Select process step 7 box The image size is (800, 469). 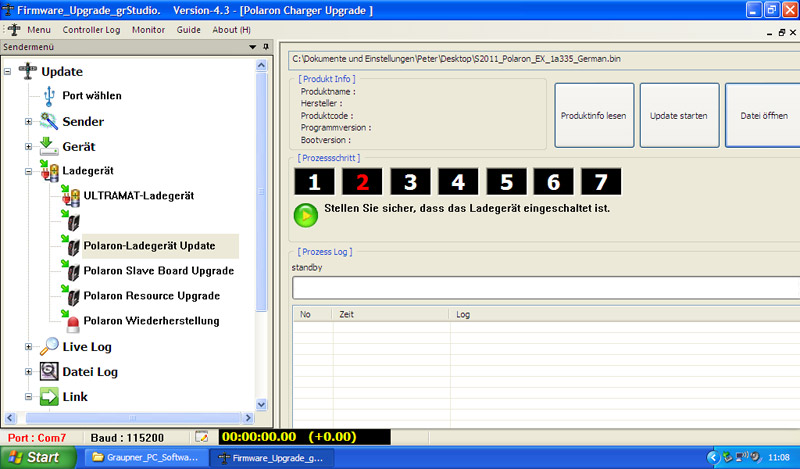pyautogui.click(x=601, y=182)
